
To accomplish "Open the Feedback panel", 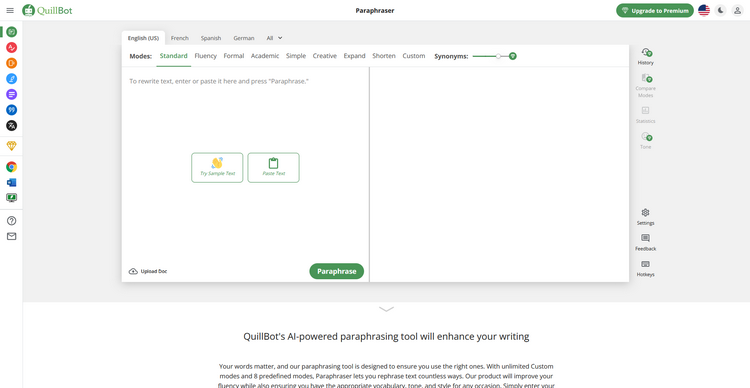I will click(x=645, y=243).
